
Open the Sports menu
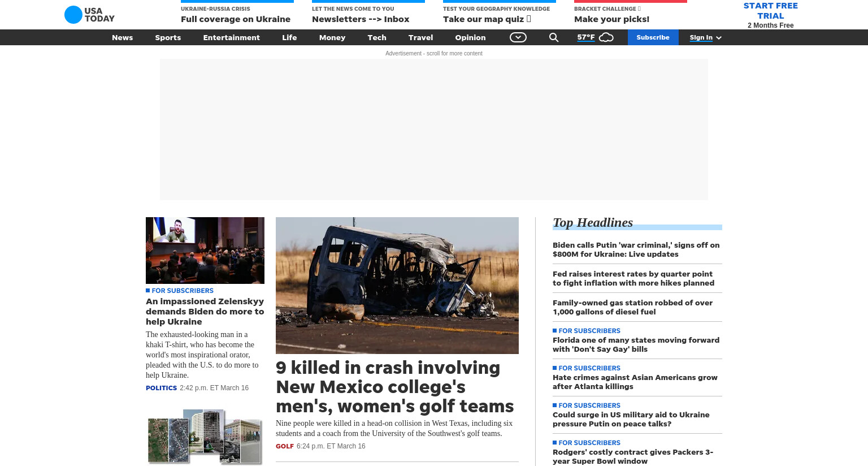point(168,37)
